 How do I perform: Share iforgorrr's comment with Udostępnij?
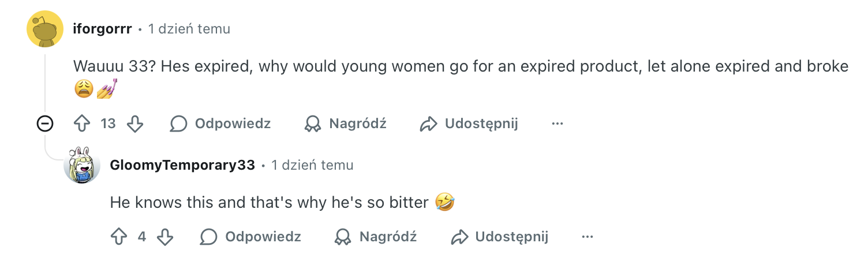469,124
